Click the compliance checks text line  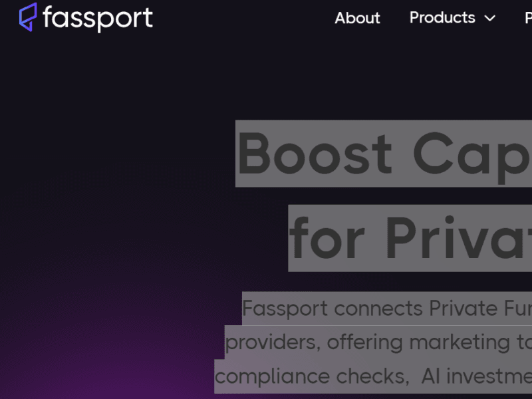coord(372,376)
